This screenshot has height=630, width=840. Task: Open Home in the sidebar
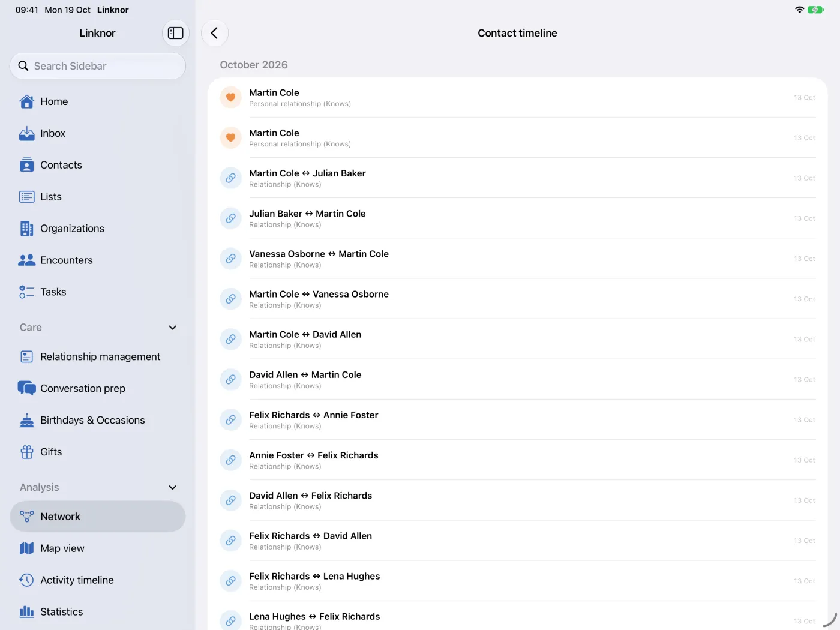98,101
